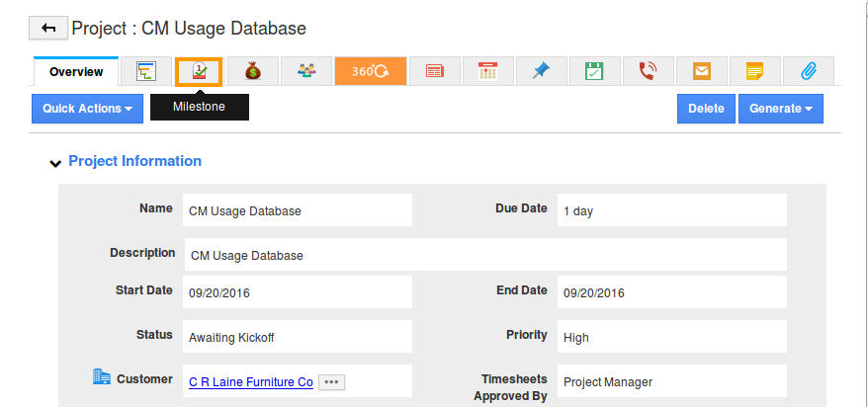Click the Name field value
Viewport: 868px width, 407px height.
pos(298,210)
